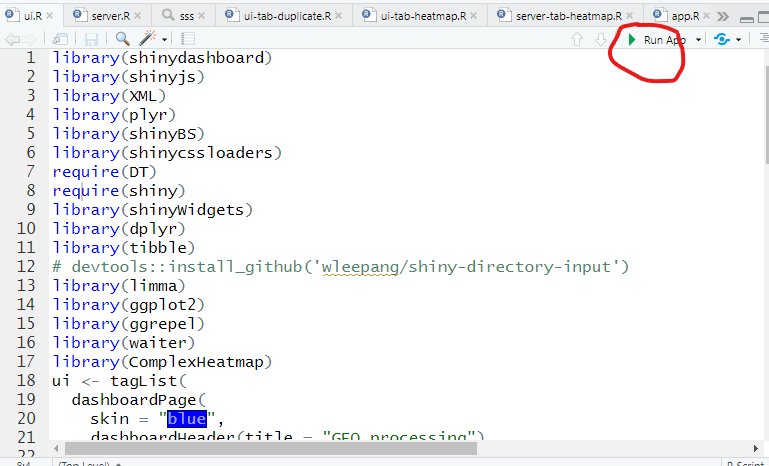Close the ui.R tab

point(50,16)
